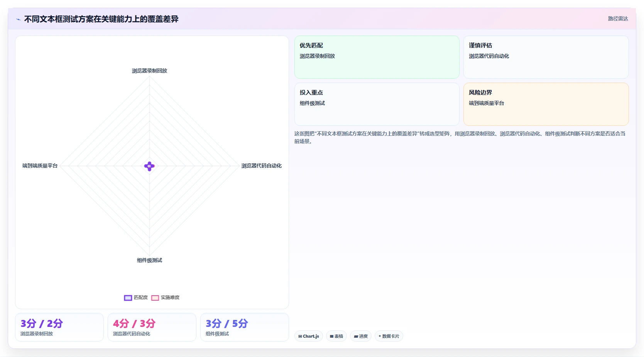Click the Chart.js tag
The image size is (644, 357).
[x=309, y=336]
